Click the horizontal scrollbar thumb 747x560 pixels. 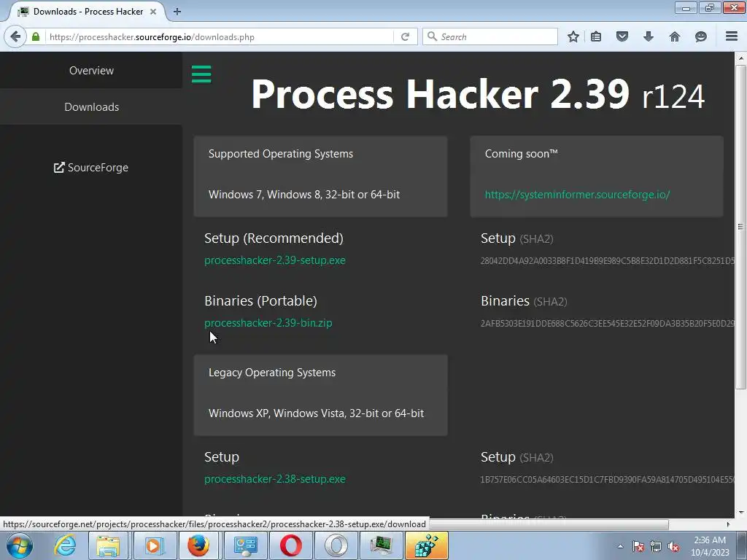click(x=550, y=524)
